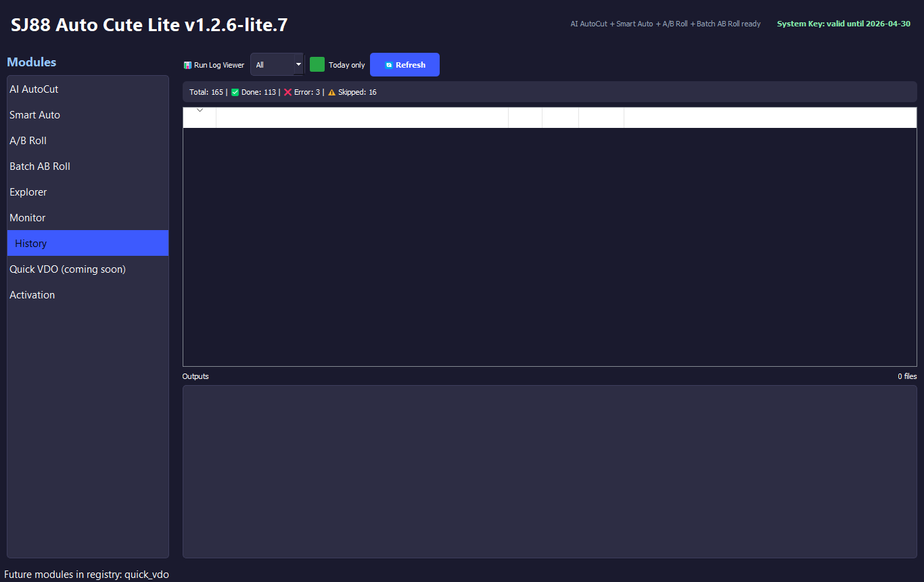Click the red Error X icon

coord(287,92)
